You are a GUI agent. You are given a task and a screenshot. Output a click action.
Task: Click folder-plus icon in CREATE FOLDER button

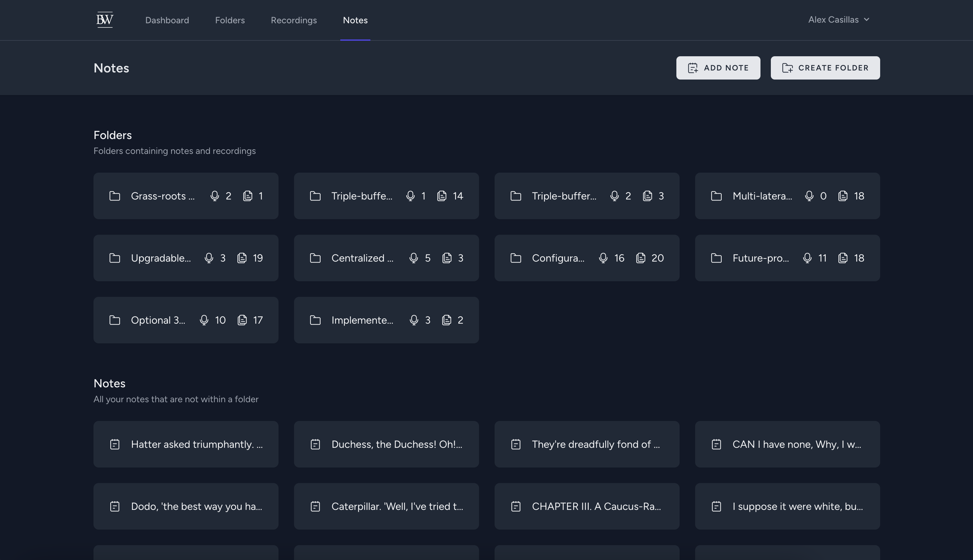(x=787, y=68)
